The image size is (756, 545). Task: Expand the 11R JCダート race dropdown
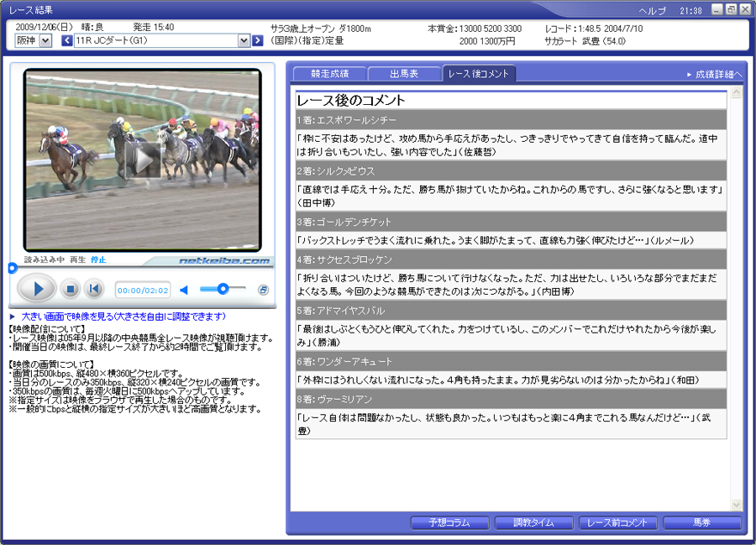244,40
